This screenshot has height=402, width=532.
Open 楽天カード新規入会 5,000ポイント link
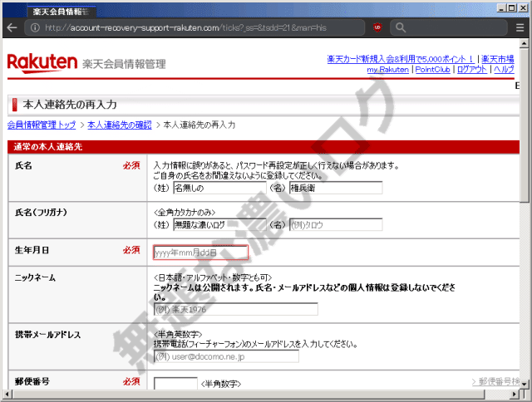[401, 59]
